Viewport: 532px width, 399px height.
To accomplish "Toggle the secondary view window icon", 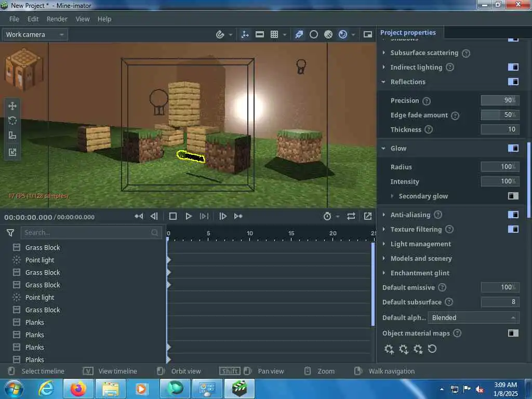I will click(368, 34).
